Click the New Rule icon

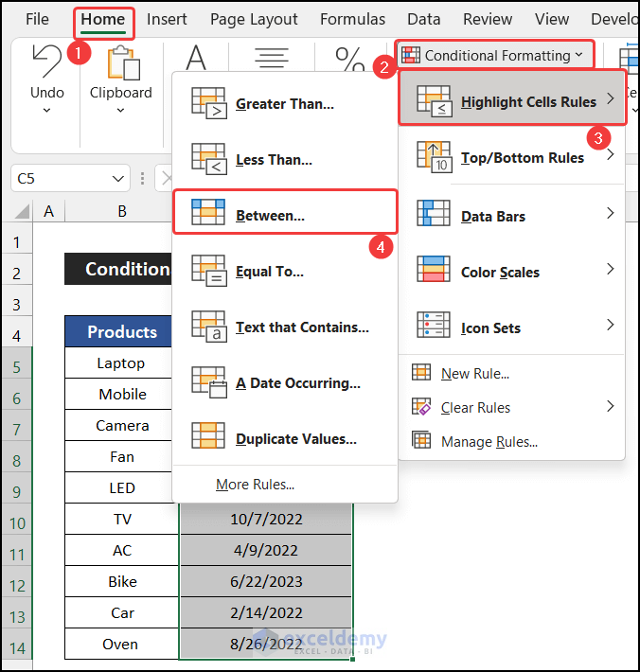(x=421, y=372)
